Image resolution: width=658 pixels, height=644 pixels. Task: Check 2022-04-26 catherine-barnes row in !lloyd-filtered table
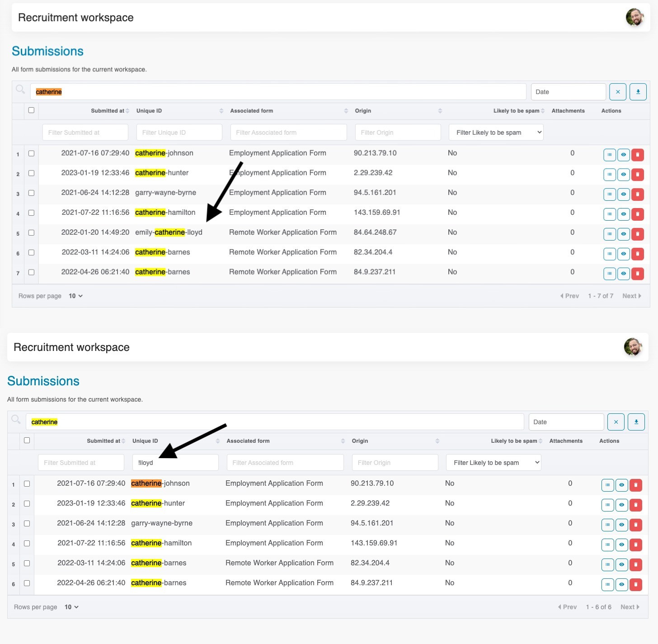click(x=27, y=583)
